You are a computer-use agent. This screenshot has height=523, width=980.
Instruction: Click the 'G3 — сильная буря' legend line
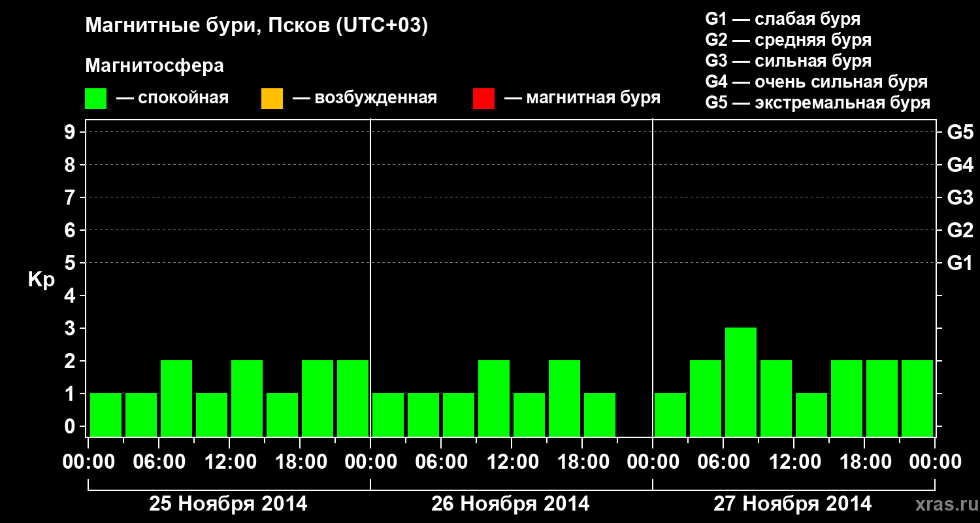(789, 60)
